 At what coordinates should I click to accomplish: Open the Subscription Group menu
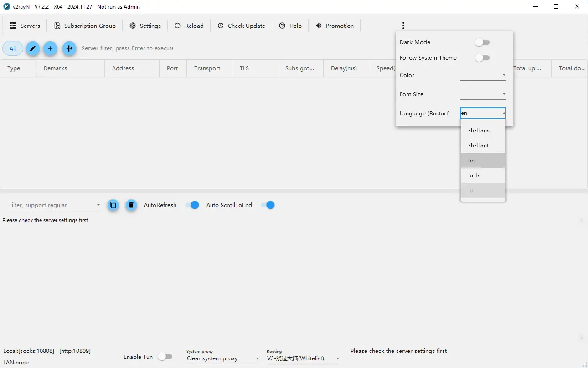(85, 26)
